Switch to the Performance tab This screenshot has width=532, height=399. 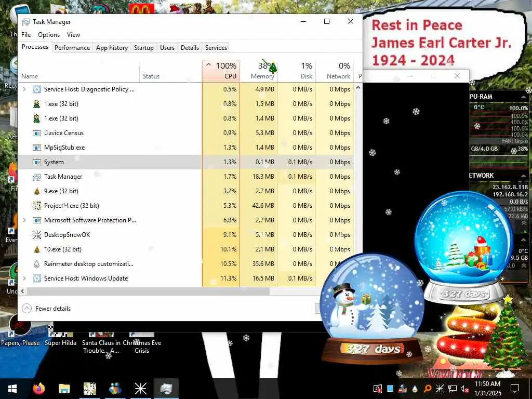pyautogui.click(x=72, y=48)
